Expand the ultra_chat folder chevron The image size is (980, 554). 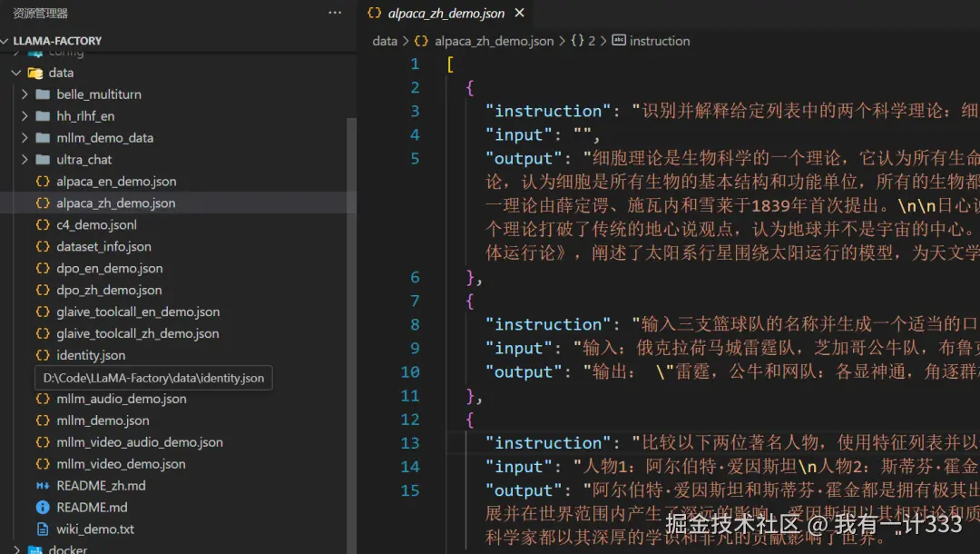pos(24,160)
